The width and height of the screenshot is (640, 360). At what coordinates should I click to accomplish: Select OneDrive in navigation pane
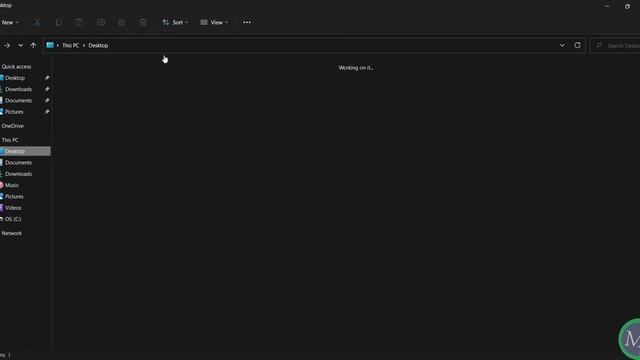[x=13, y=126]
